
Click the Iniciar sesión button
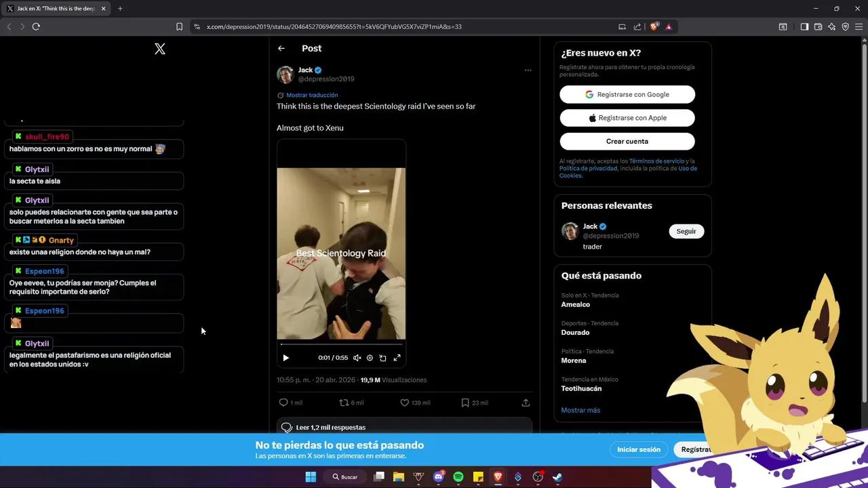[x=639, y=449]
